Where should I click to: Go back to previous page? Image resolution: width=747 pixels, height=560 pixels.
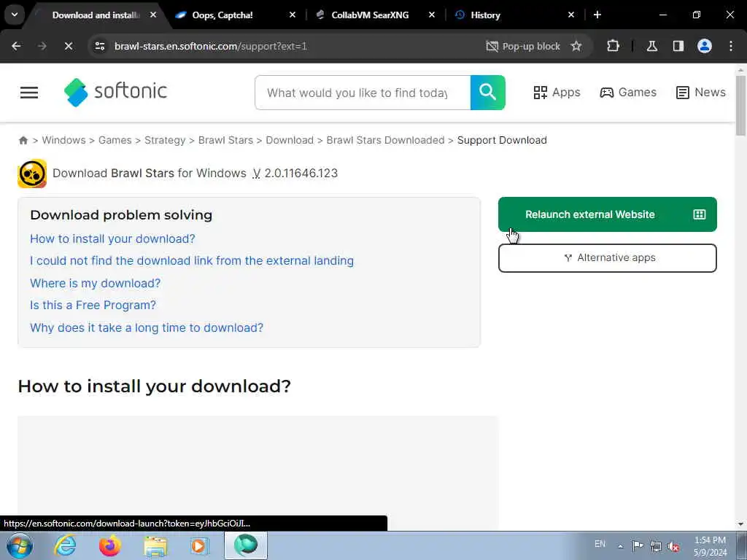click(x=16, y=46)
